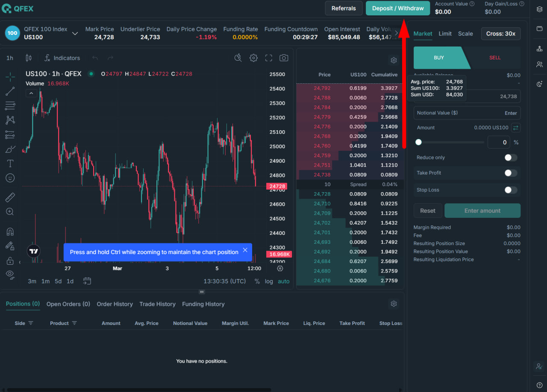Select the crosshair cursor tool
The width and height of the screenshot is (547, 392).
(x=10, y=77)
